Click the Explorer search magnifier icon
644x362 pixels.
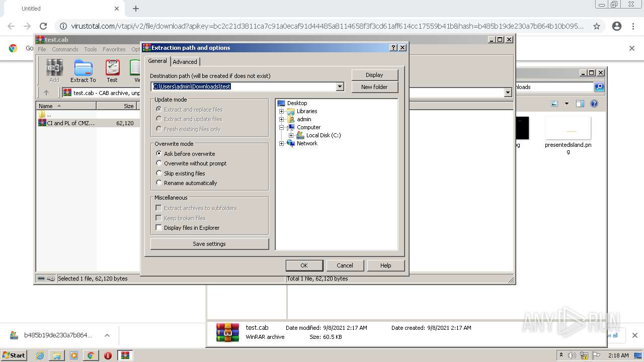(x=599, y=87)
